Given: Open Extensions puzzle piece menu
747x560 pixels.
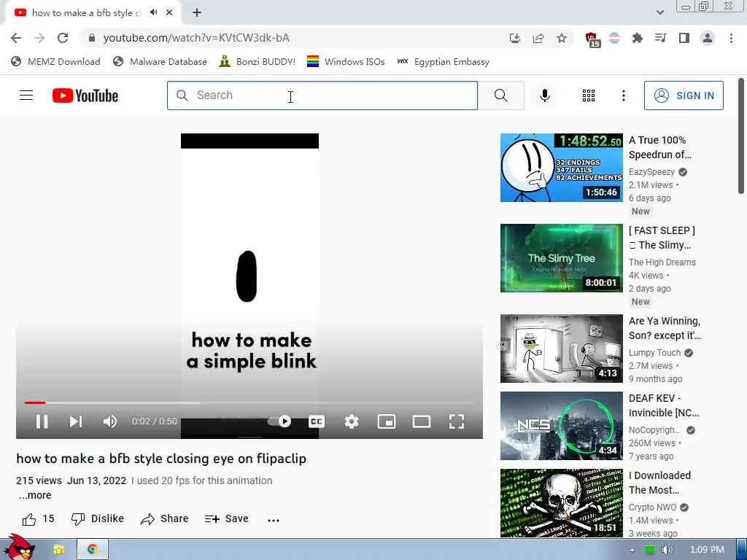Looking at the screenshot, I should point(638,38).
